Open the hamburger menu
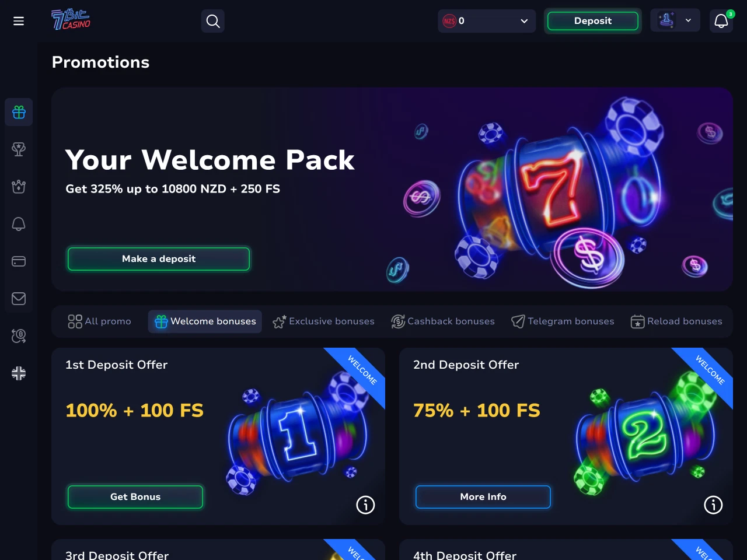The height and width of the screenshot is (560, 747). (19, 21)
